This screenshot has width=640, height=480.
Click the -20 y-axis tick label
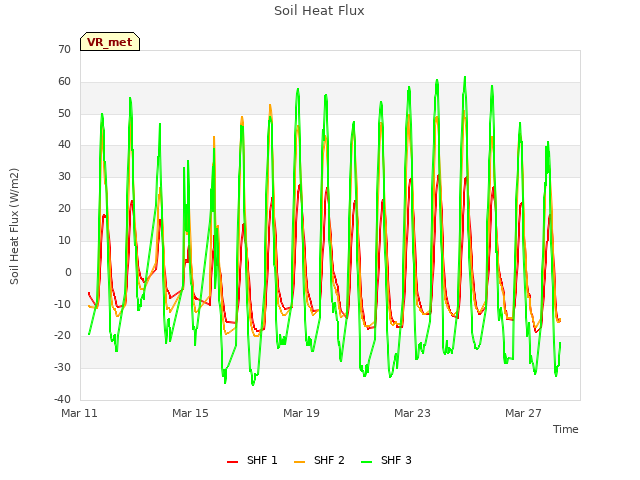coord(62,336)
